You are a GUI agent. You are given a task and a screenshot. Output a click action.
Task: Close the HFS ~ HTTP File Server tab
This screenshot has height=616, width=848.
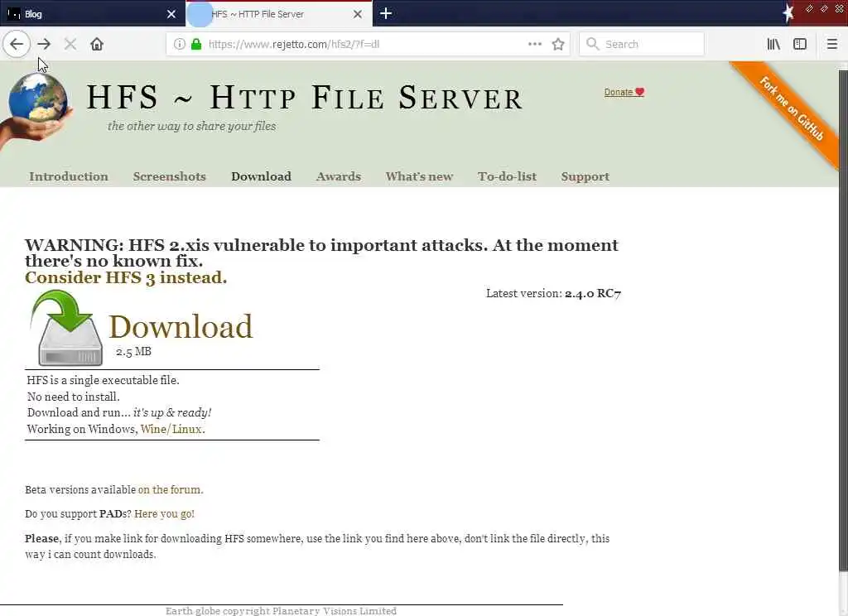(x=358, y=14)
